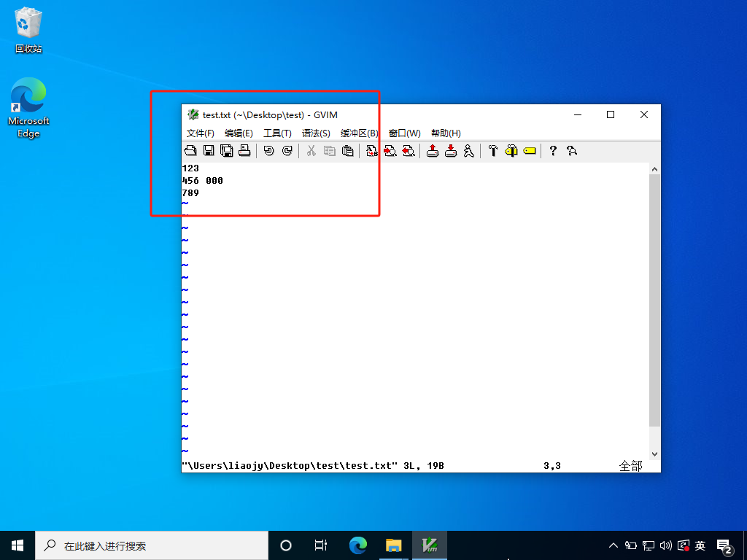The width and height of the screenshot is (747, 560).
Task: Click the Open file toolbar icon
Action: coord(190,151)
